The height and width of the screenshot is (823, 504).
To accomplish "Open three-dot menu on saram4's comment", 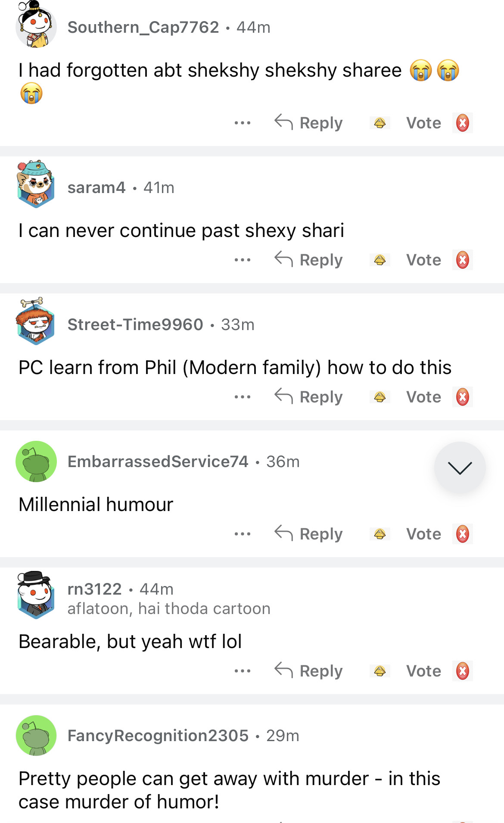I will (x=243, y=260).
